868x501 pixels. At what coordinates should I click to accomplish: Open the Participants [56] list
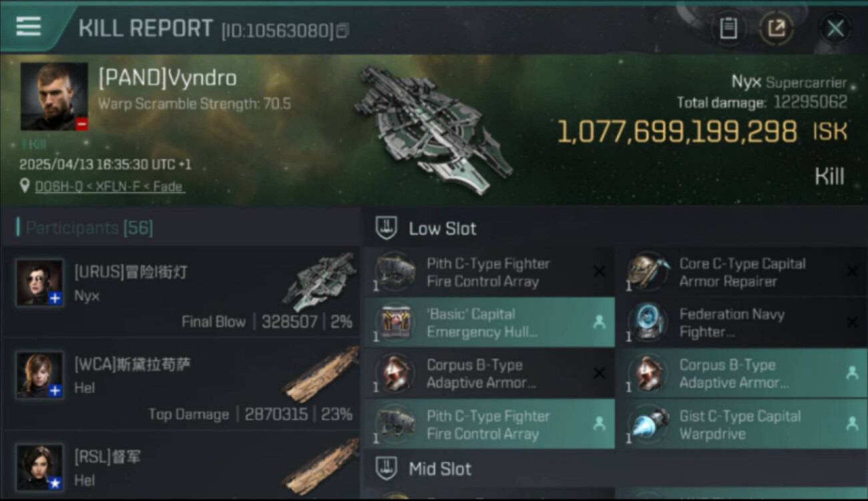(89, 228)
